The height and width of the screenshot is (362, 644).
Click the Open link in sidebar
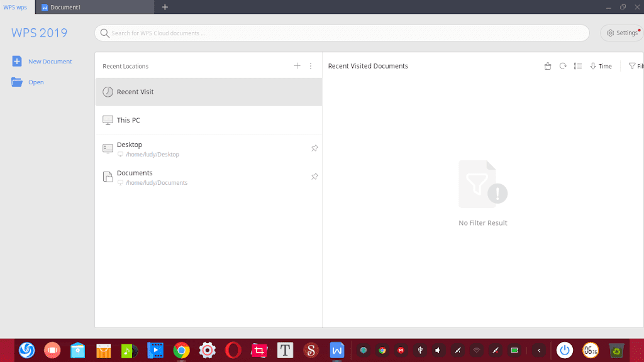tap(36, 82)
